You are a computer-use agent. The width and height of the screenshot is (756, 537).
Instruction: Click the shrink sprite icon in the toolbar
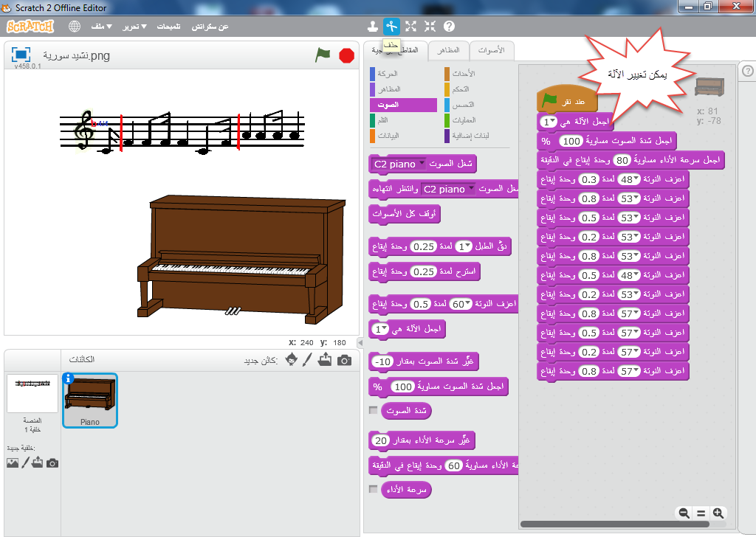point(430,27)
